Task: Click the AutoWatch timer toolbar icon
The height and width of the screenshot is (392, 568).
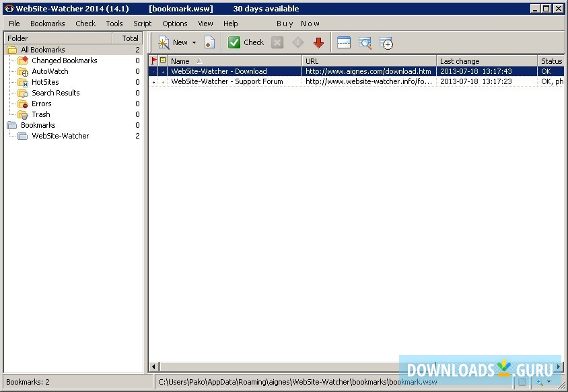Action: (x=386, y=42)
